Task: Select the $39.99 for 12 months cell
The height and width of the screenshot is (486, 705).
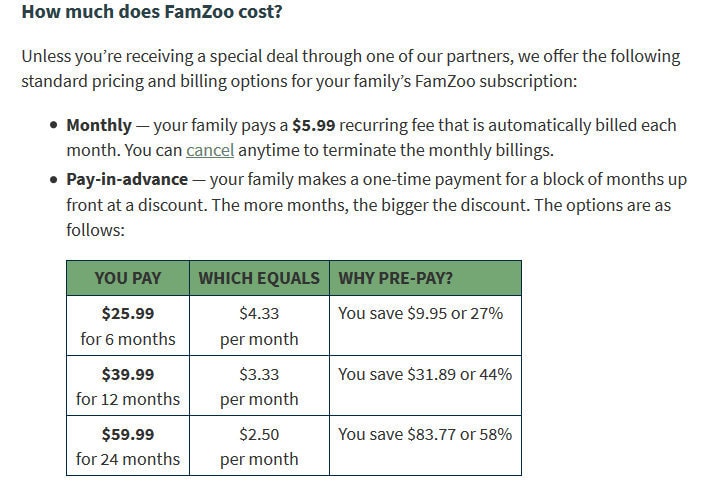Action: click(x=128, y=386)
